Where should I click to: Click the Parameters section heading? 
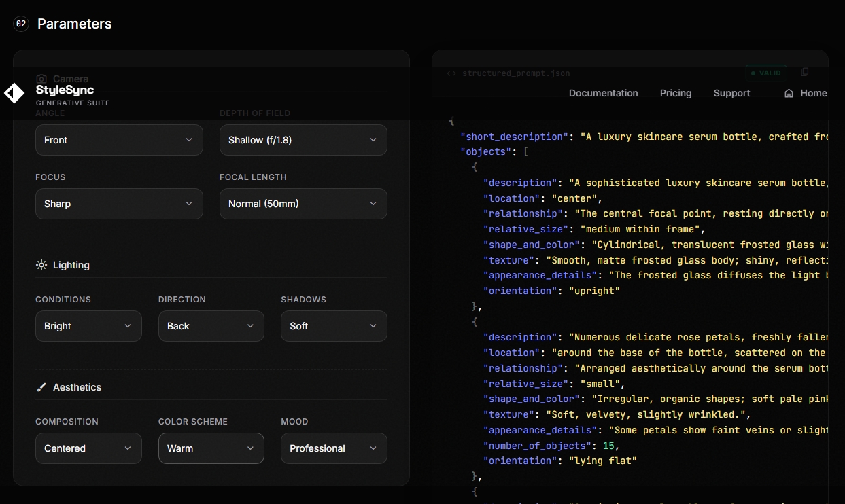75,24
